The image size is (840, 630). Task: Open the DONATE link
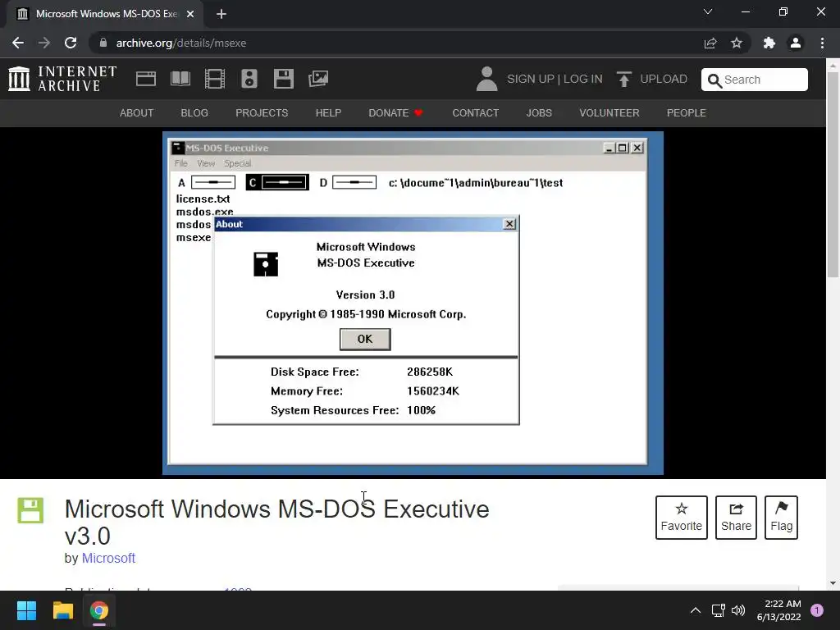395,113
